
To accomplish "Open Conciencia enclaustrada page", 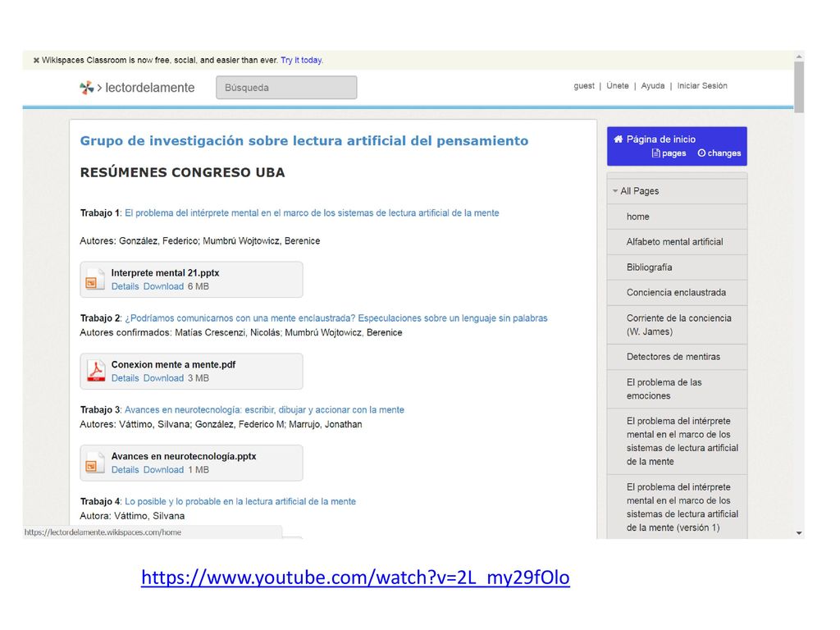I will click(x=677, y=293).
